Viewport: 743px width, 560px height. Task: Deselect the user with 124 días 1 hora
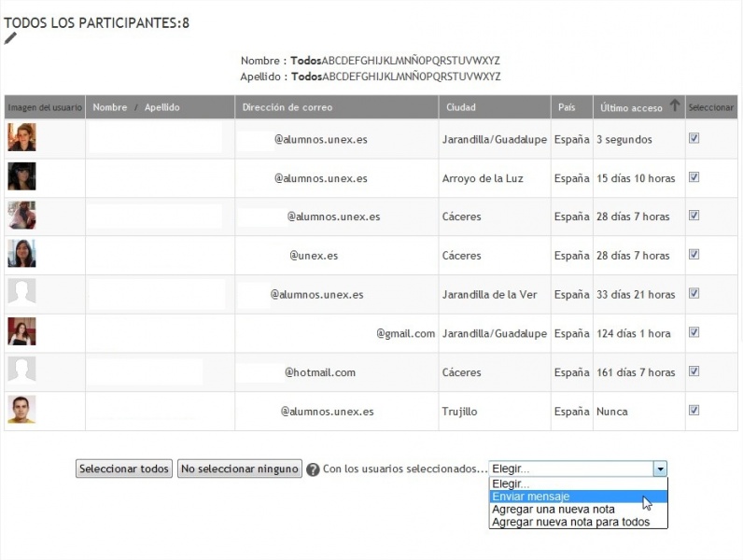click(694, 332)
